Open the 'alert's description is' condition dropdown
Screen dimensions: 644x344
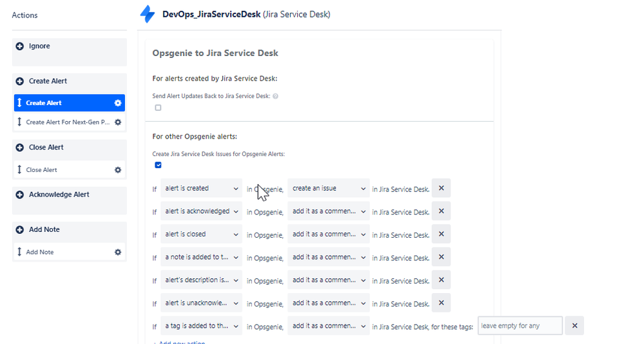point(201,280)
